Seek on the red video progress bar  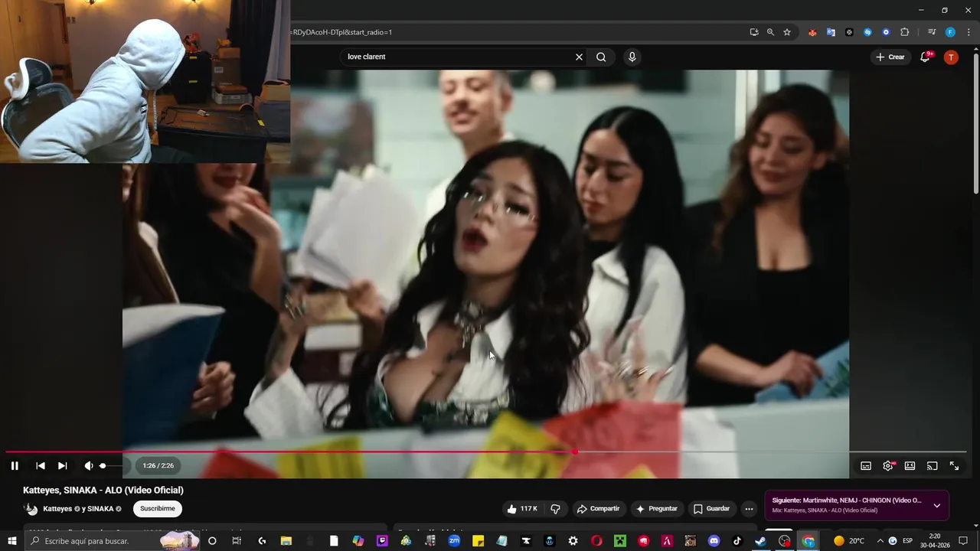pyautogui.click(x=486, y=452)
